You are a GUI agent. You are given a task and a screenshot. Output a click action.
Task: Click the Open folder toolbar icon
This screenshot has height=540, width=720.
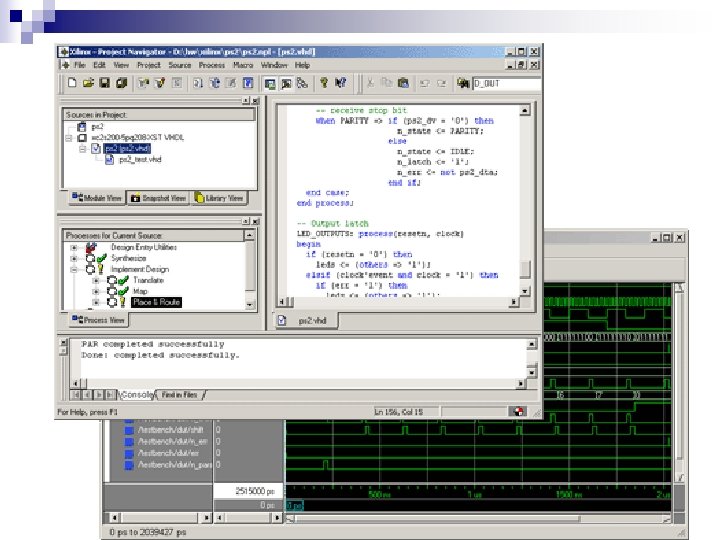point(87,82)
